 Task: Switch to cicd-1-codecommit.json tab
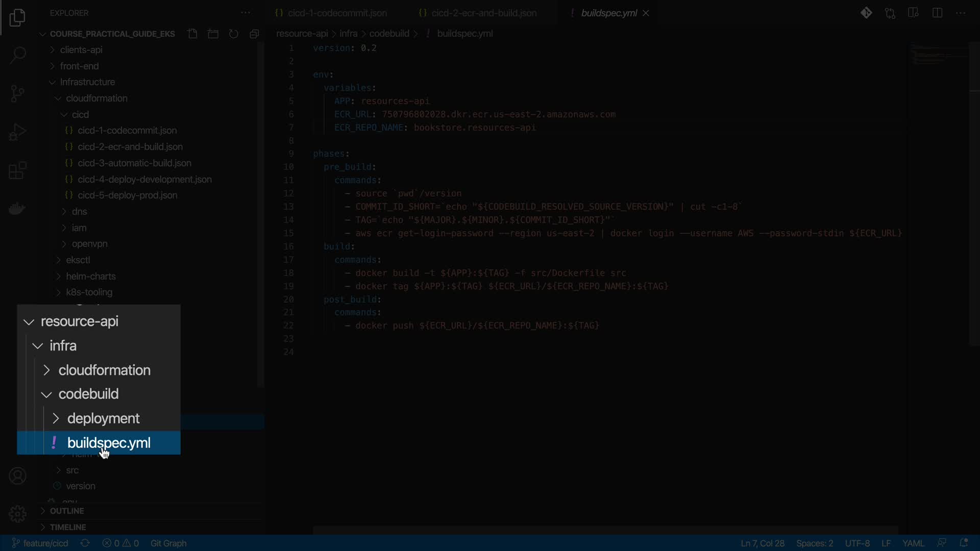click(x=337, y=13)
